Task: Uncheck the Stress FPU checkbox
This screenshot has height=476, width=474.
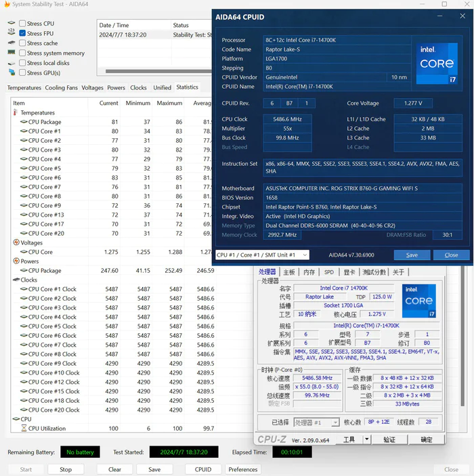Action: point(22,33)
